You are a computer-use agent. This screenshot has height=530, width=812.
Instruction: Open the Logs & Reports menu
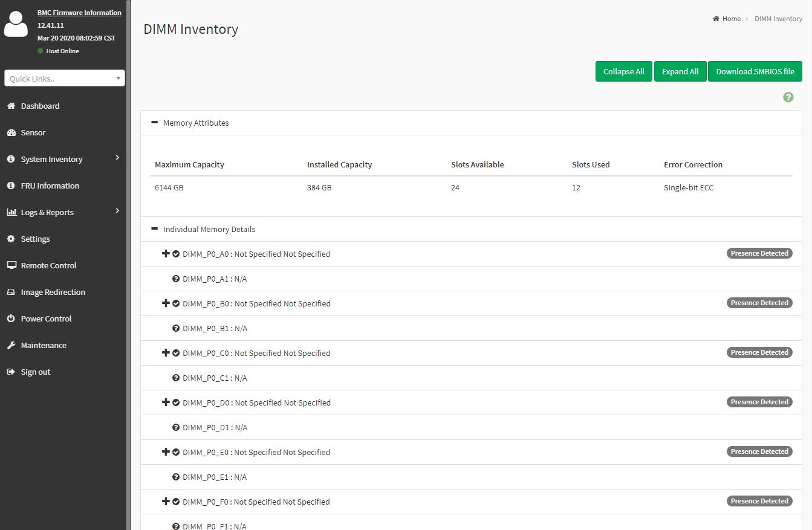(47, 212)
